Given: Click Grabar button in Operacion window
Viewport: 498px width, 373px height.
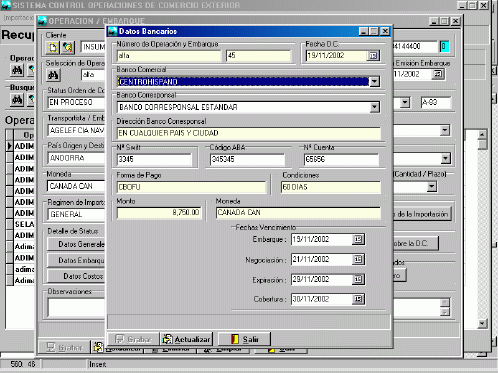Looking at the screenshot, I should [64, 348].
